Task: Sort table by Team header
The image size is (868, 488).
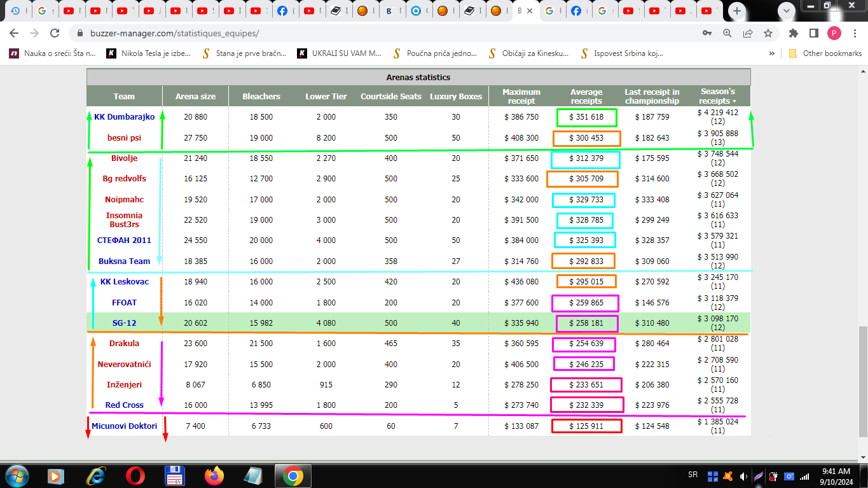Action: point(124,97)
